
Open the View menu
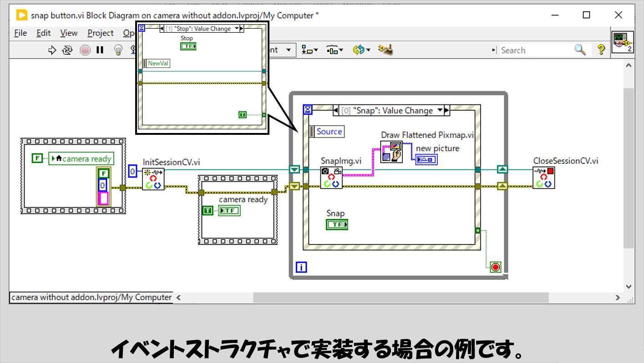69,33
